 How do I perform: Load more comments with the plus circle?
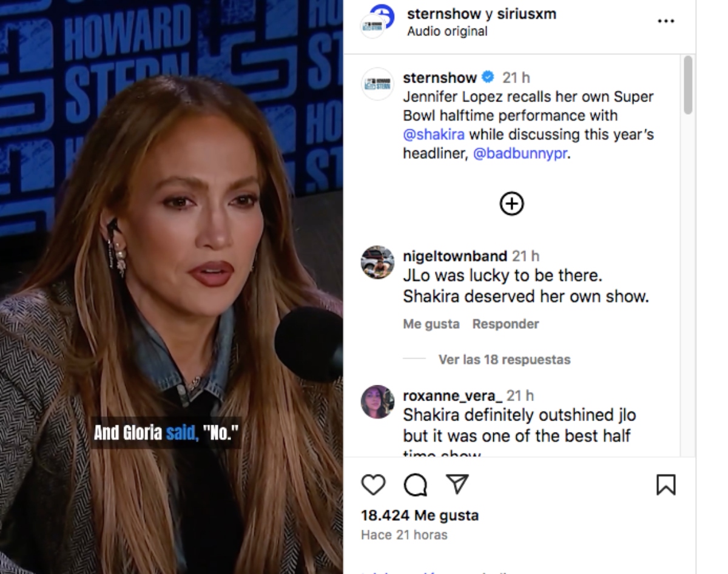coord(511,204)
